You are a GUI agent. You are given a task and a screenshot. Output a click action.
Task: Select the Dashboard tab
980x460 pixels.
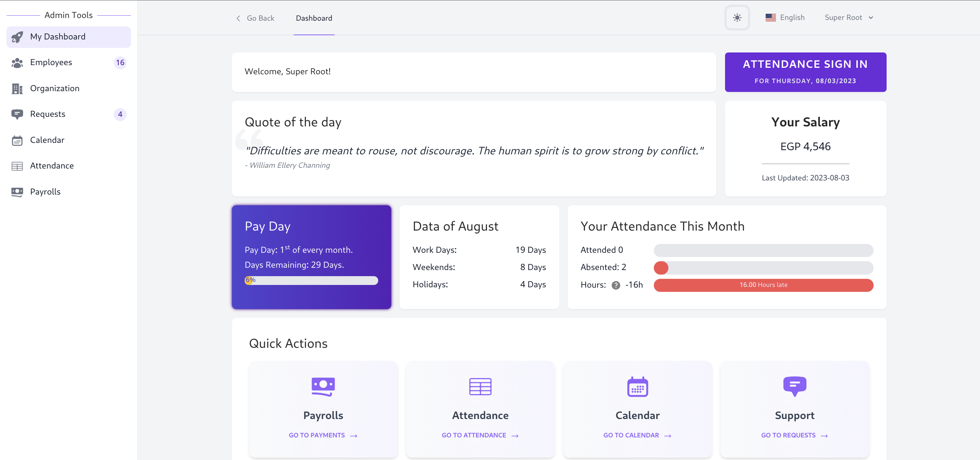pos(314,18)
